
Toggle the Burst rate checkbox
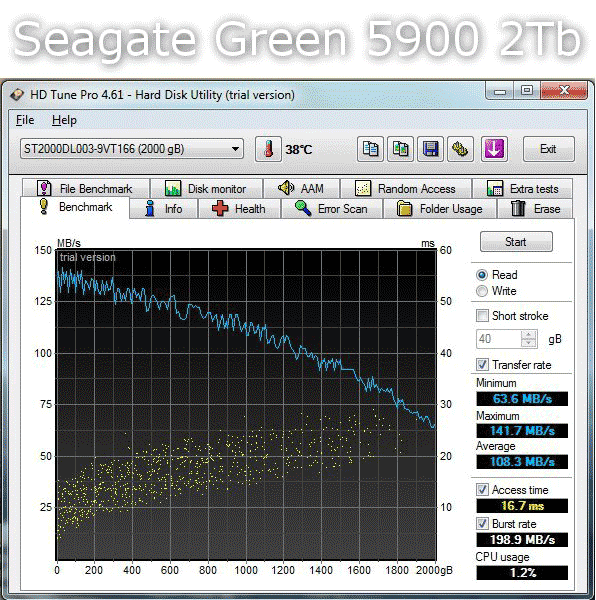coord(482,523)
